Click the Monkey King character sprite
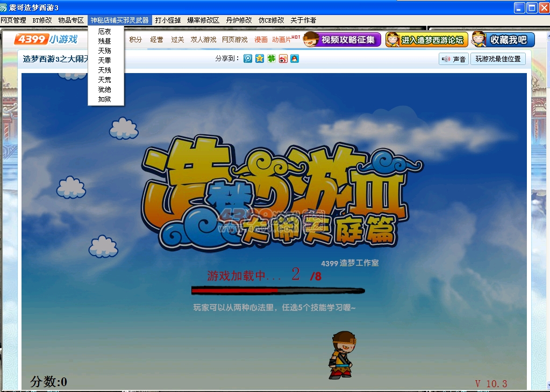The height and width of the screenshot is (392, 550). click(342, 355)
